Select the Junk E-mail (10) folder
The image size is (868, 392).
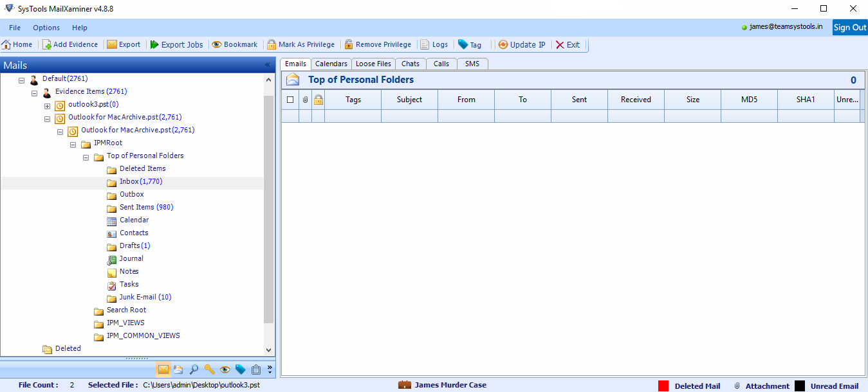pos(145,297)
